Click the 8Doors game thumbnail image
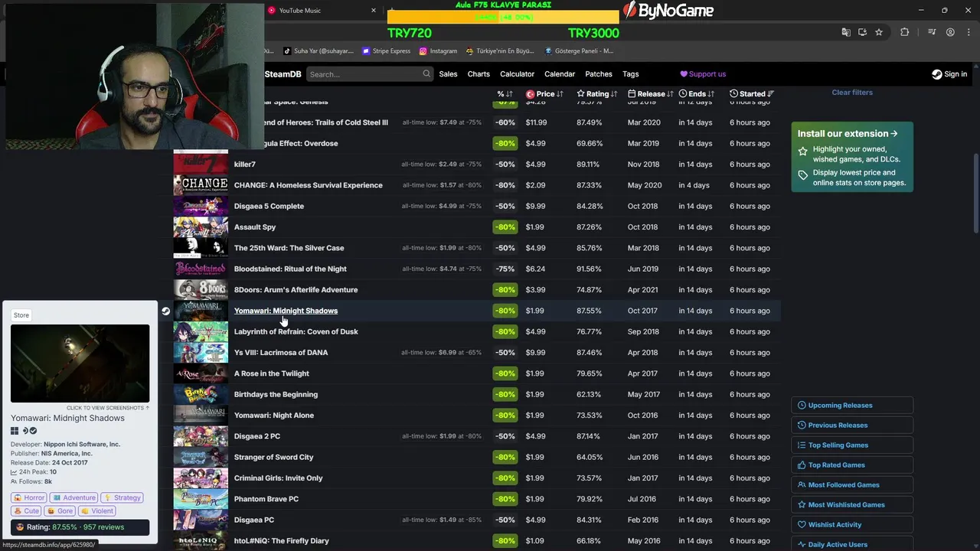 pos(201,289)
